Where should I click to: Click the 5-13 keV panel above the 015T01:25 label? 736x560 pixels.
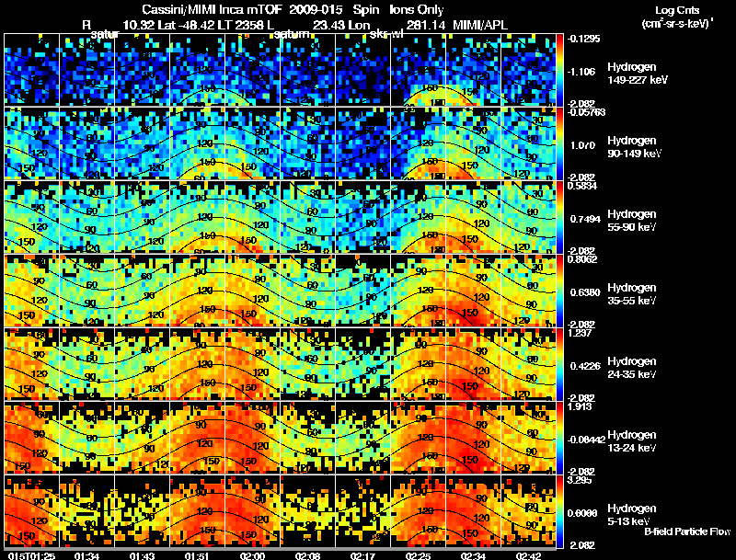[x=31, y=511]
